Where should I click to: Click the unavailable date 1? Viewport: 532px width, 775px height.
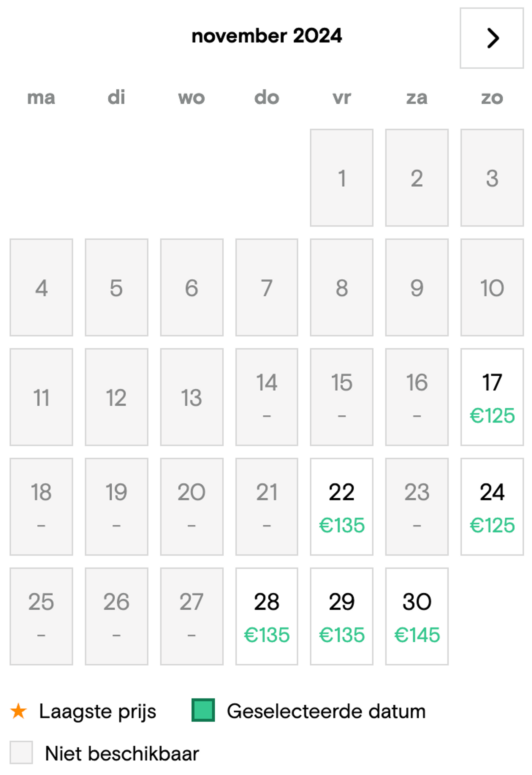click(x=341, y=178)
